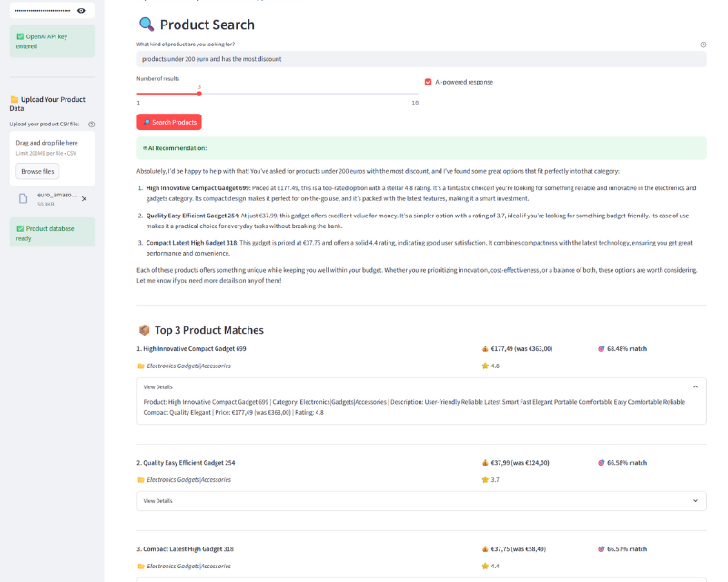Disable the AI-powered response checkbox
The width and height of the screenshot is (728, 582).
point(429,82)
